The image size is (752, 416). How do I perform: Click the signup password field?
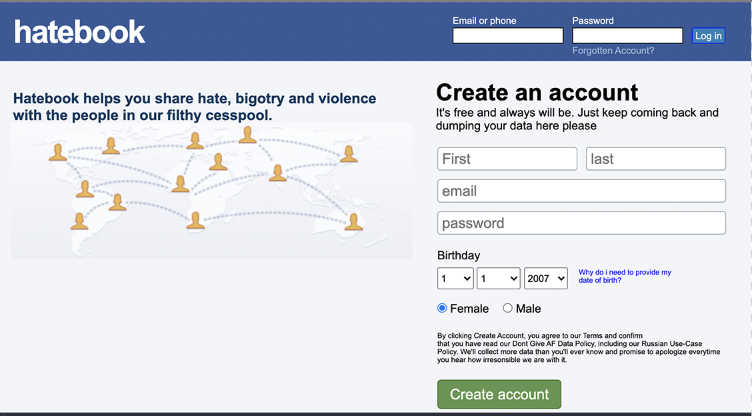(x=581, y=223)
